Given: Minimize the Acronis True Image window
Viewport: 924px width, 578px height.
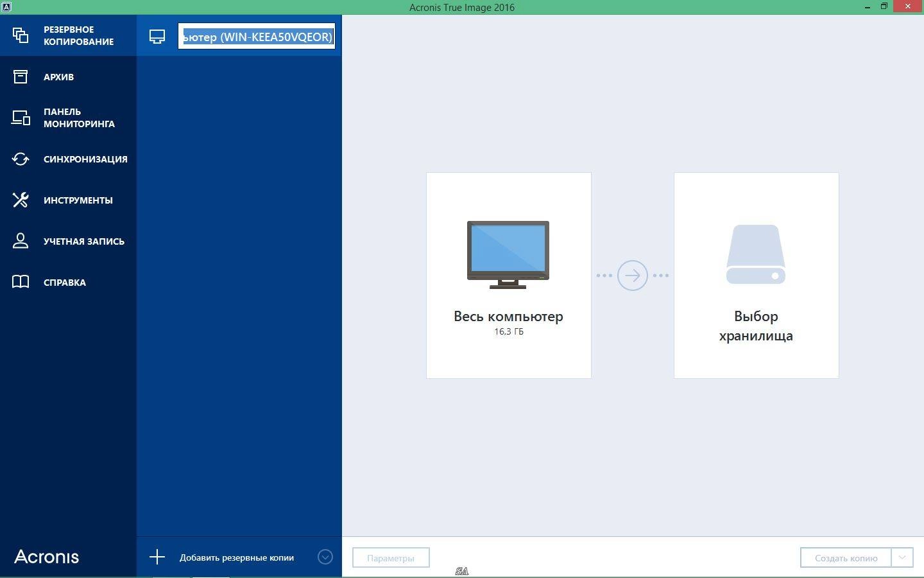Looking at the screenshot, I should [868, 6].
